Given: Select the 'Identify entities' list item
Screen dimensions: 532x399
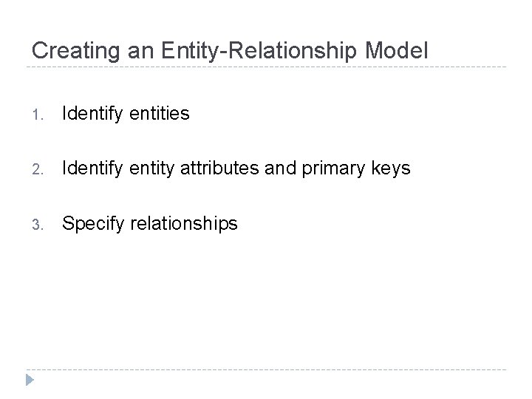Looking at the screenshot, I should pos(126,114).
